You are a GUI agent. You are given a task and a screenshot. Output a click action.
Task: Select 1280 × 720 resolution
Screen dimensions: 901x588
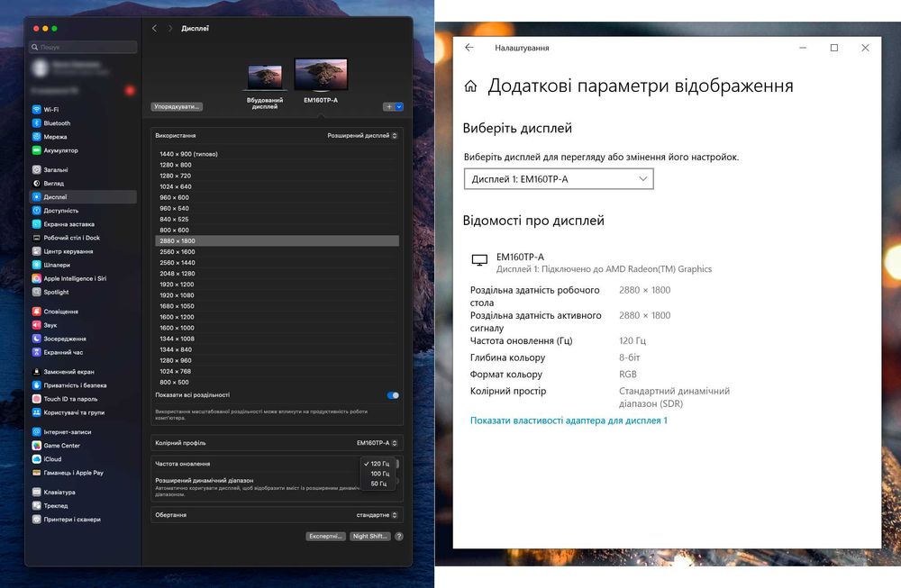click(x=277, y=176)
